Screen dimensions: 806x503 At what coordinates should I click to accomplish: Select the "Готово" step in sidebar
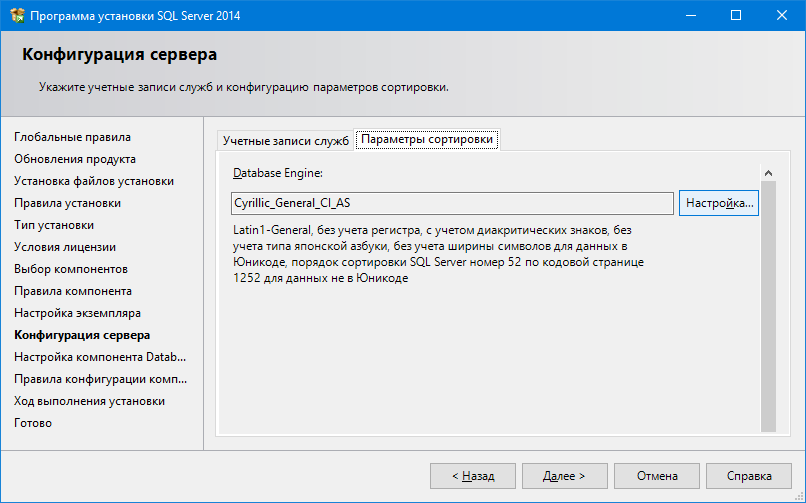point(33,423)
